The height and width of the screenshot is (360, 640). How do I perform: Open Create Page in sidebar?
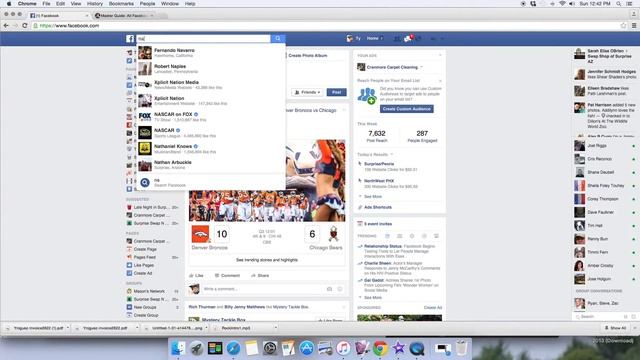(145, 249)
